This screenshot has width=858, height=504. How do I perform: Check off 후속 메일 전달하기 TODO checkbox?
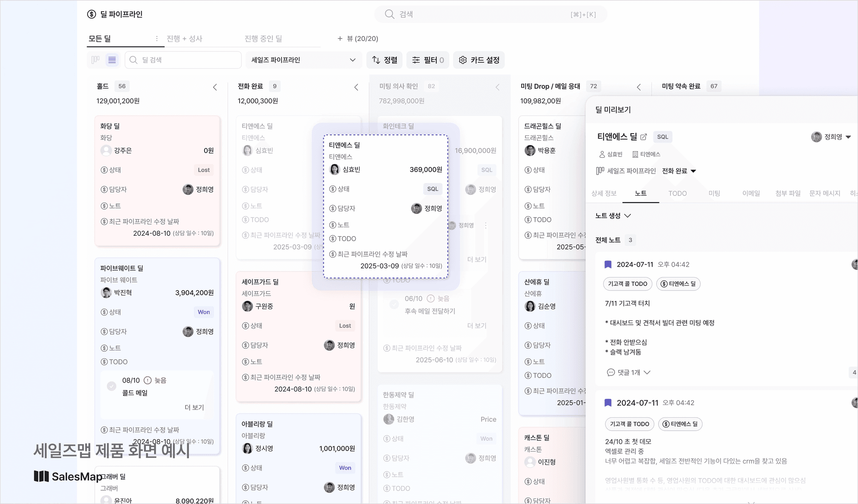[x=394, y=304]
